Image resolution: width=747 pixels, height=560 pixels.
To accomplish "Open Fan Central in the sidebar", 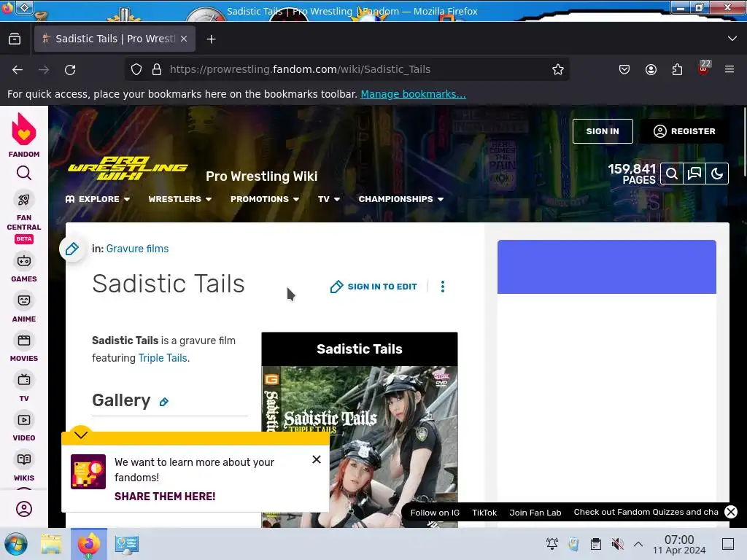I will click(x=24, y=218).
